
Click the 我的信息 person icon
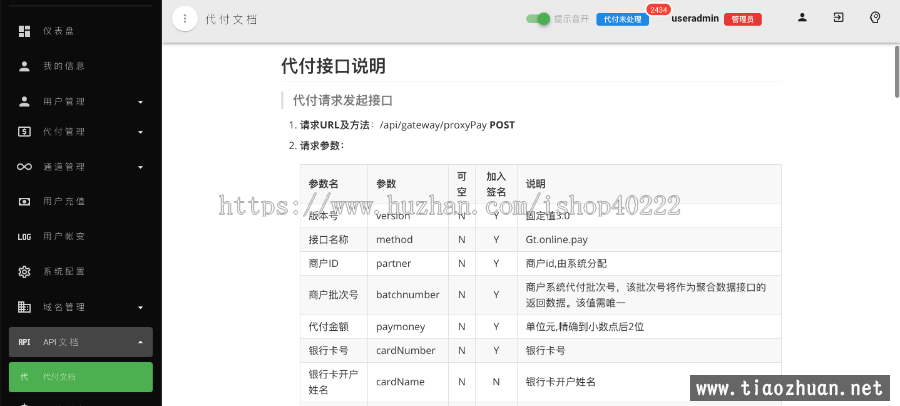pos(24,66)
